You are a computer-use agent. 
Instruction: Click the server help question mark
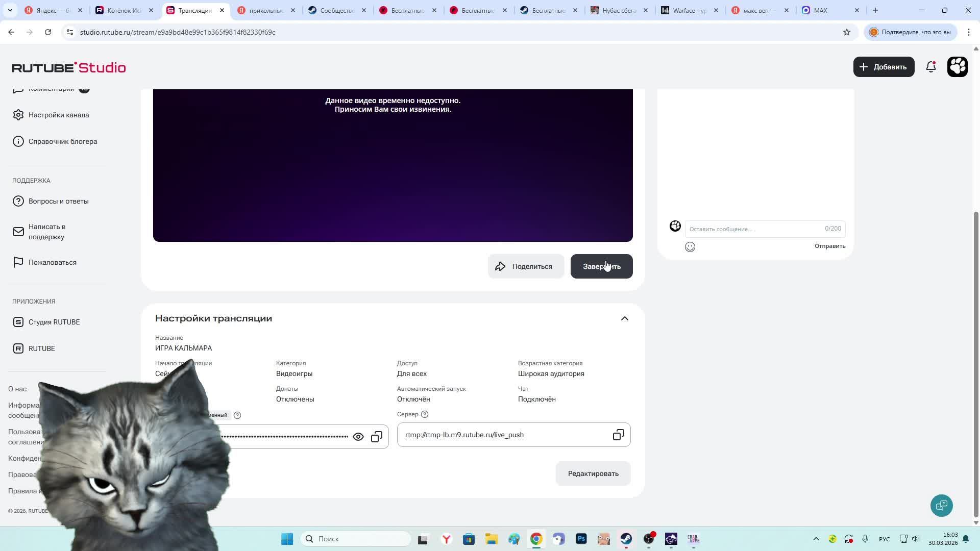click(425, 414)
